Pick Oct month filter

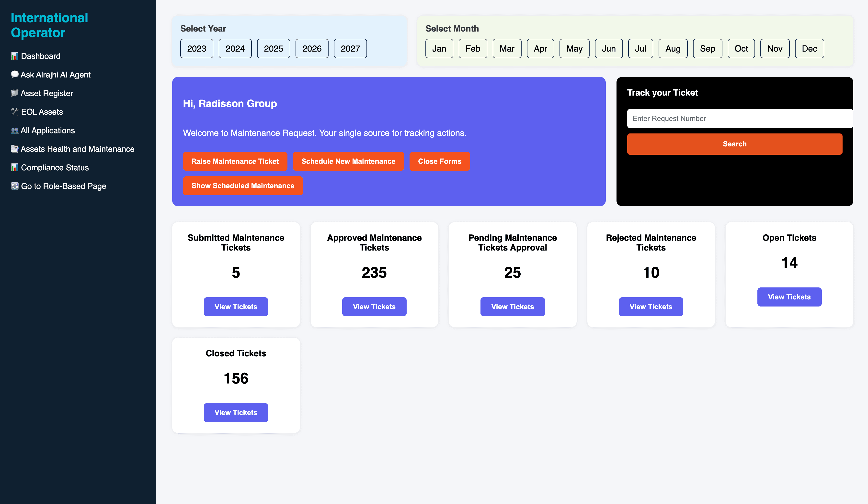741,48
